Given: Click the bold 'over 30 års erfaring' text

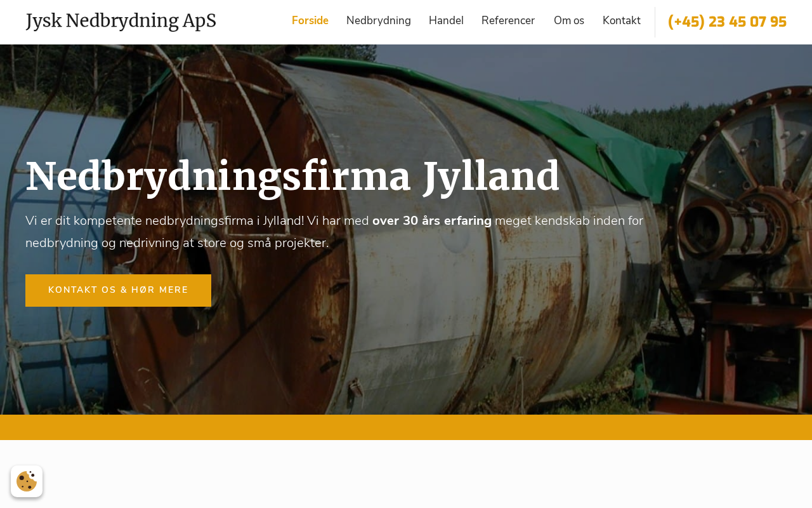Looking at the screenshot, I should (432, 221).
